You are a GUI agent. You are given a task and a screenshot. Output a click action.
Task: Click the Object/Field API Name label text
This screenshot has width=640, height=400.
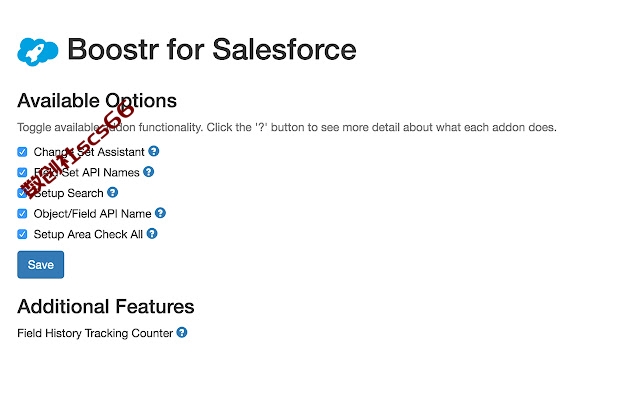pyautogui.click(x=92, y=214)
